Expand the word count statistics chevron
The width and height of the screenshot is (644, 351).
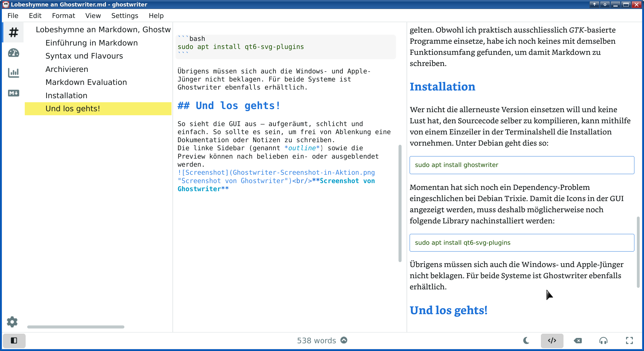click(x=344, y=340)
